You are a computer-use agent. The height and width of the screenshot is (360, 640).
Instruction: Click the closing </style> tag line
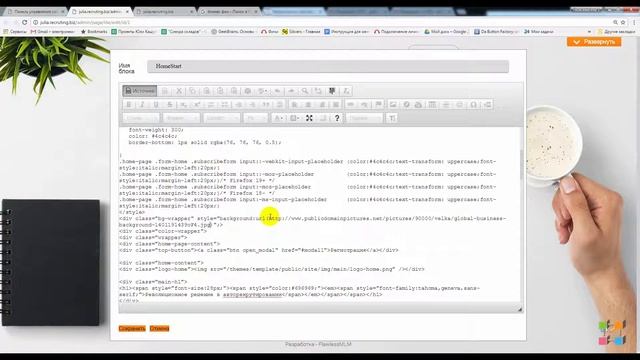132,212
